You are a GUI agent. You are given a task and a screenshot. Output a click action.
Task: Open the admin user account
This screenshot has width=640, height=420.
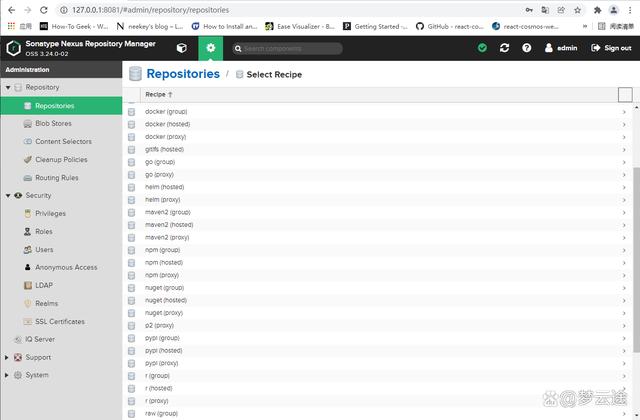pos(561,48)
